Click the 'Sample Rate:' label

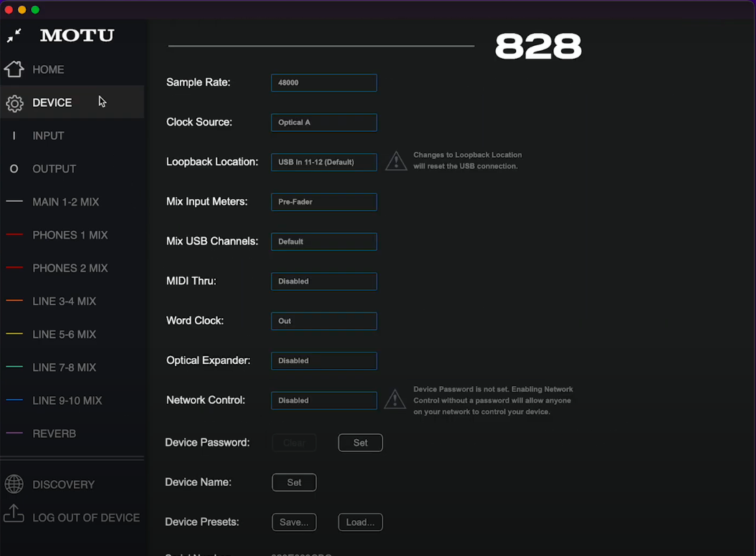(x=198, y=82)
